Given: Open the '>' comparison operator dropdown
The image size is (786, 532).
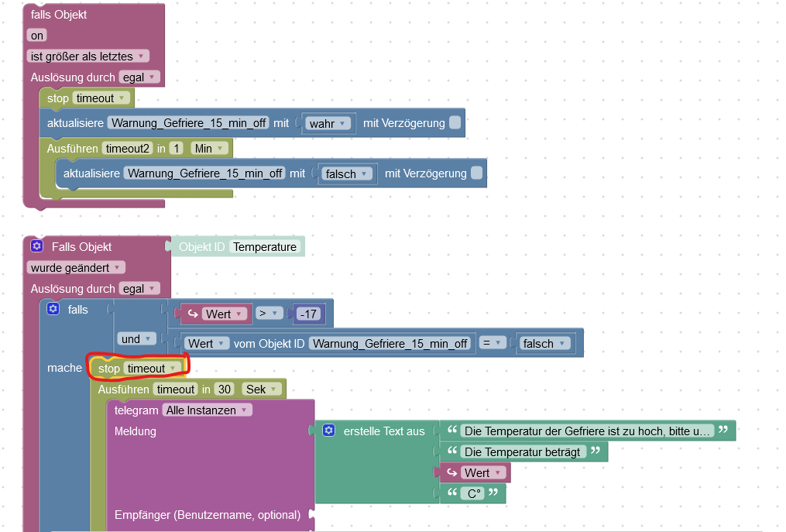Looking at the screenshot, I should pyautogui.click(x=269, y=314).
